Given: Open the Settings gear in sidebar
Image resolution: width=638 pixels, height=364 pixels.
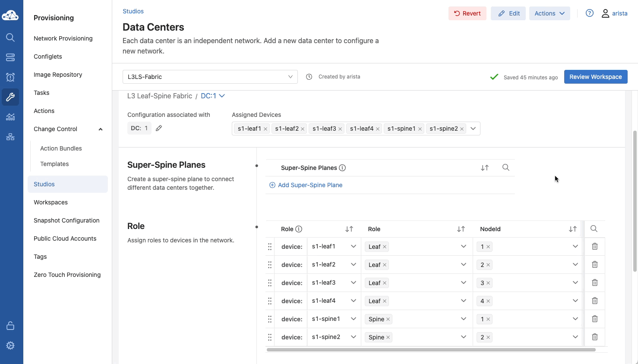Looking at the screenshot, I should [10, 345].
